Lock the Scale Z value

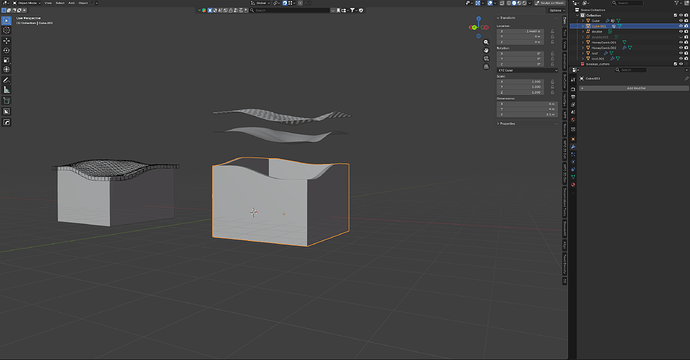pyautogui.click(x=552, y=92)
